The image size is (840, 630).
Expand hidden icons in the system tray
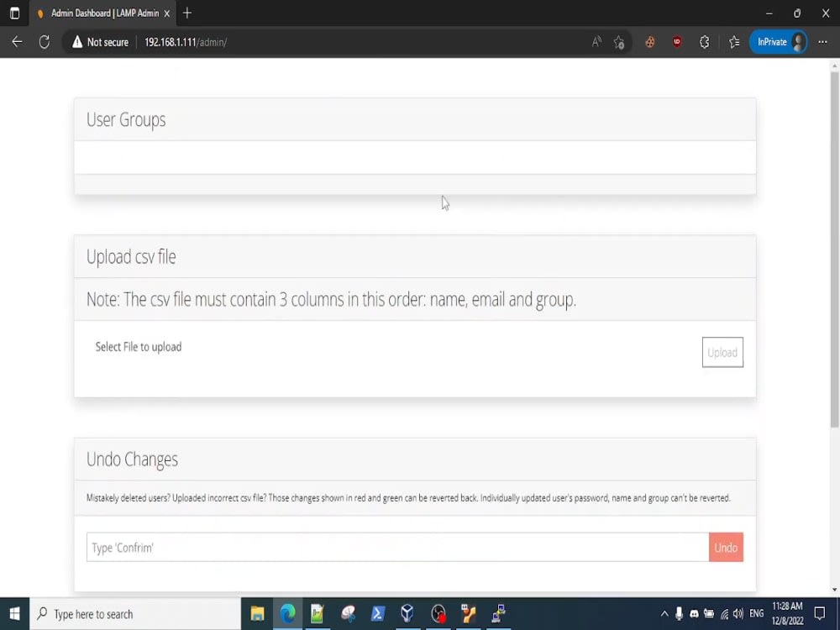pyautogui.click(x=664, y=614)
